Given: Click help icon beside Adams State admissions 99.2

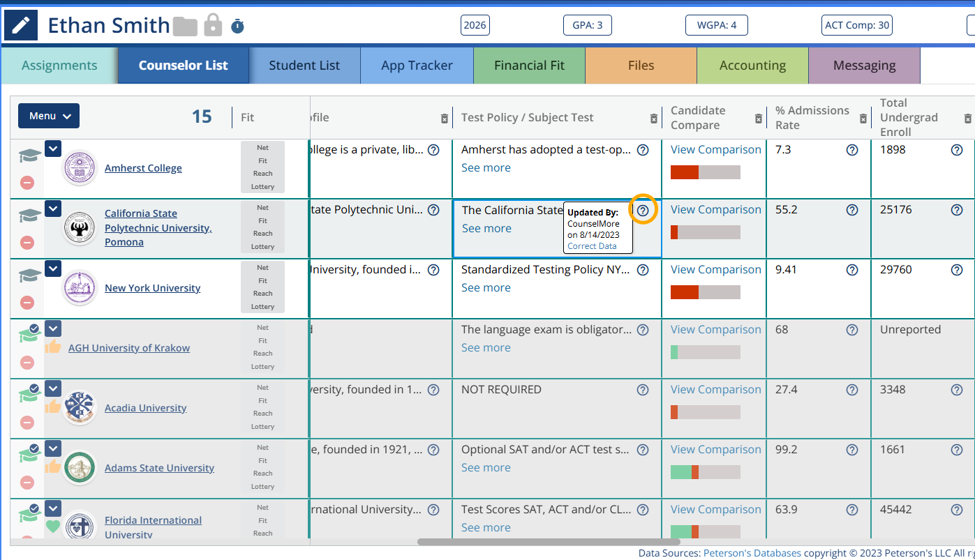Looking at the screenshot, I should click(x=852, y=450).
